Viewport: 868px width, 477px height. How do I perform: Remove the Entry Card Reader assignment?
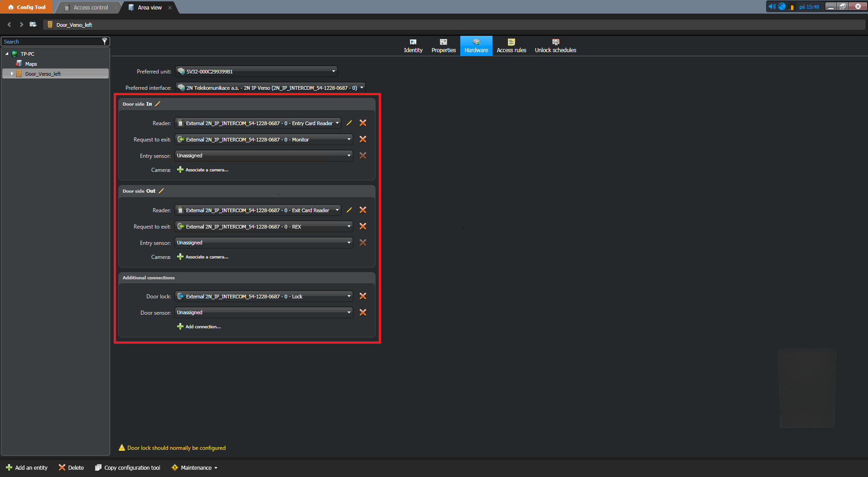click(363, 123)
